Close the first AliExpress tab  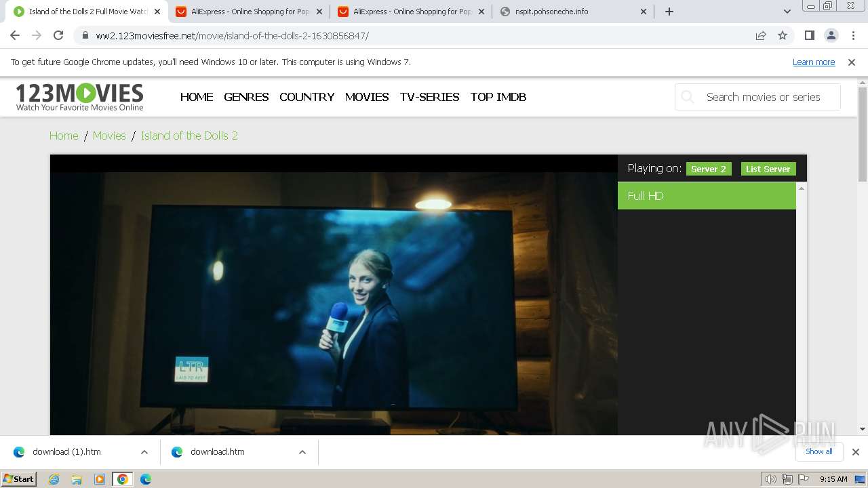(x=319, y=12)
